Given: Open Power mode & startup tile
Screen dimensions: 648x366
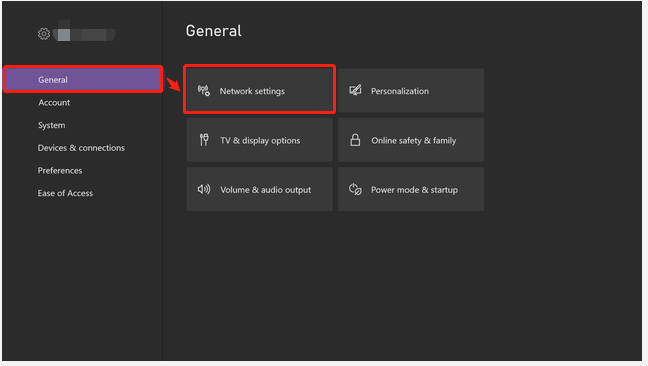Looking at the screenshot, I should 411,189.
